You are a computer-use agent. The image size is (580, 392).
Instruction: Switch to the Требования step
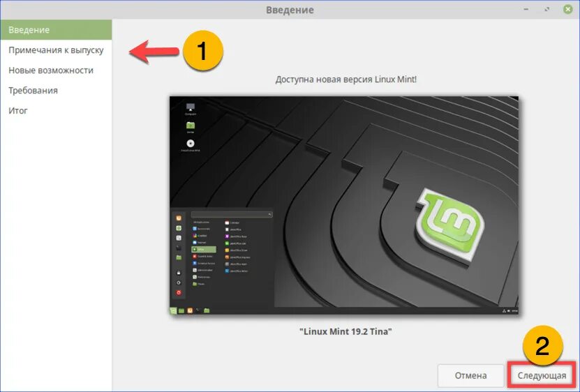(56, 90)
